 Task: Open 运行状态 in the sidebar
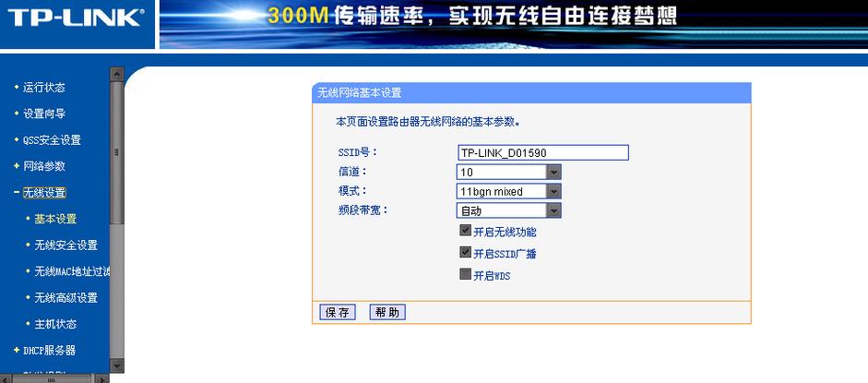43,88
